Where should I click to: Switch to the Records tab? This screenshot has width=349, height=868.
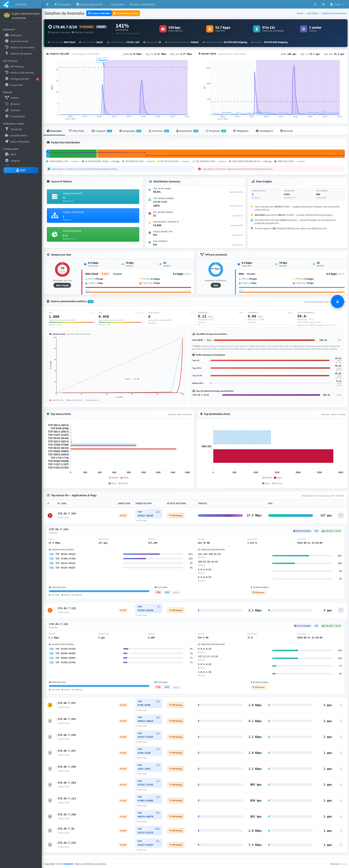point(286,131)
